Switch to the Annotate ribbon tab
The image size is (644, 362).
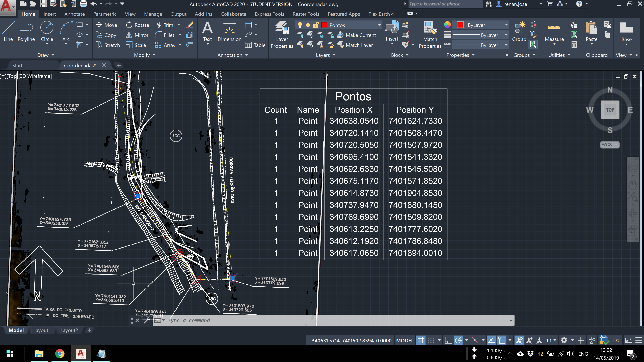(74, 14)
